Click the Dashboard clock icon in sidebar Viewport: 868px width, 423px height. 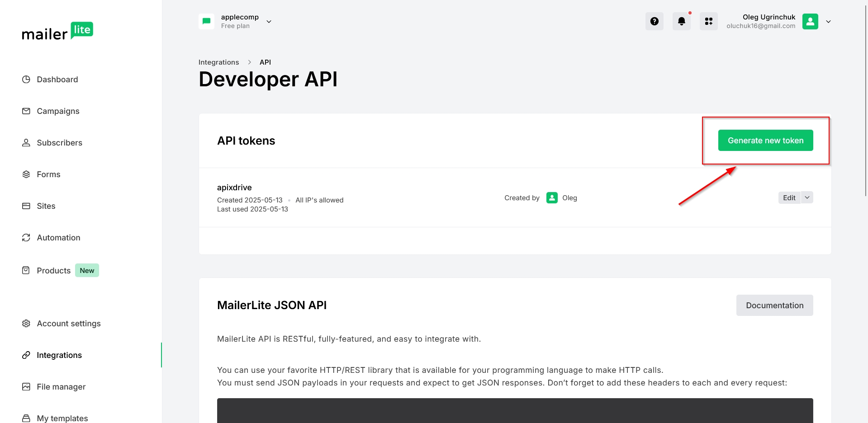(26, 80)
